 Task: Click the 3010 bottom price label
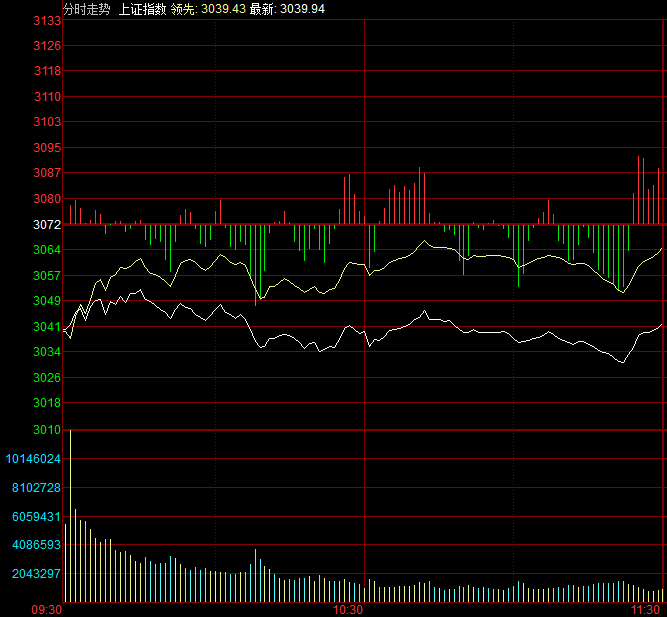46,430
